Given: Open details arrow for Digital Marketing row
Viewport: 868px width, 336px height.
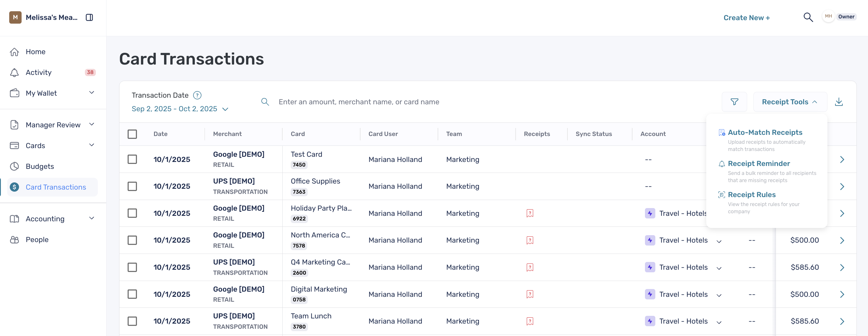Looking at the screenshot, I should (x=842, y=294).
